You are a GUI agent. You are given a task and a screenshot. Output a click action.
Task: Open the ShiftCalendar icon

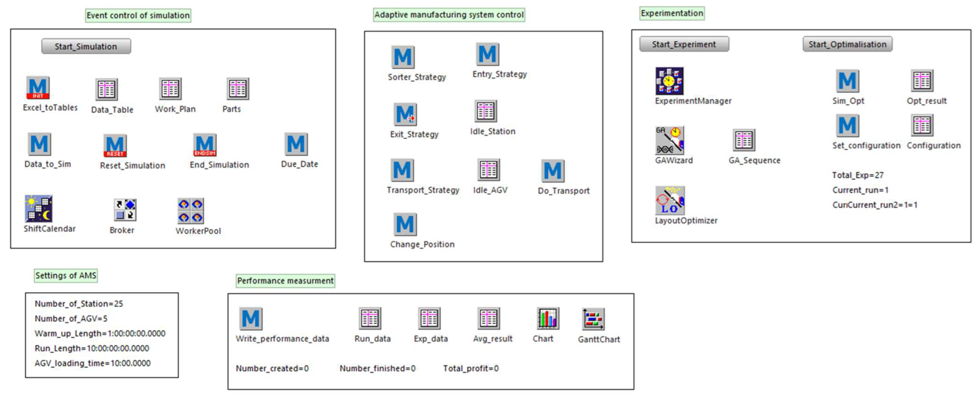click(38, 209)
